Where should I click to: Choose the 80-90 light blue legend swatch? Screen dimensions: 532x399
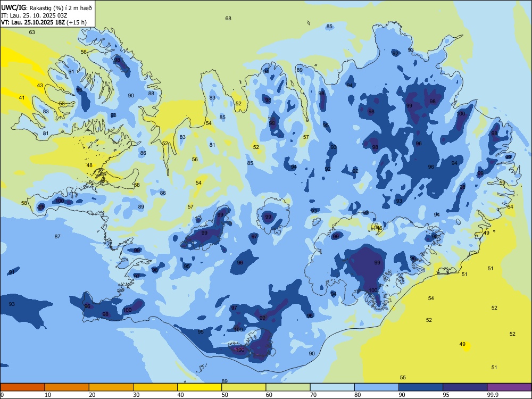(x=377, y=387)
